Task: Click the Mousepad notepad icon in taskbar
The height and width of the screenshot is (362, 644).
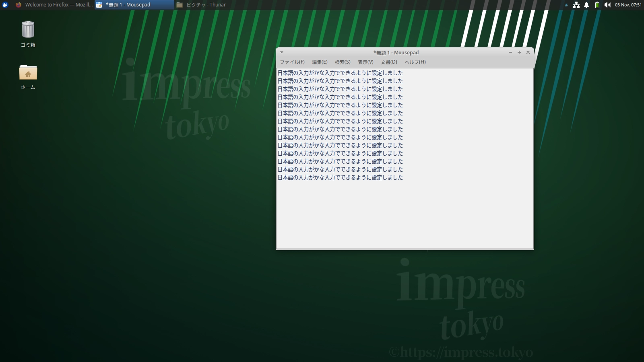Action: [x=99, y=5]
